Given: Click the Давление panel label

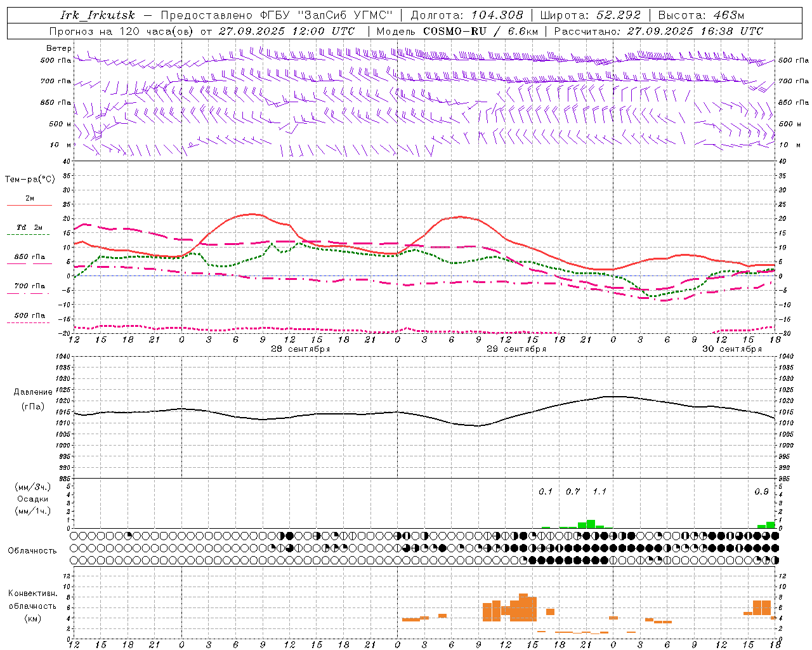Looking at the screenshot, I should click(33, 392).
